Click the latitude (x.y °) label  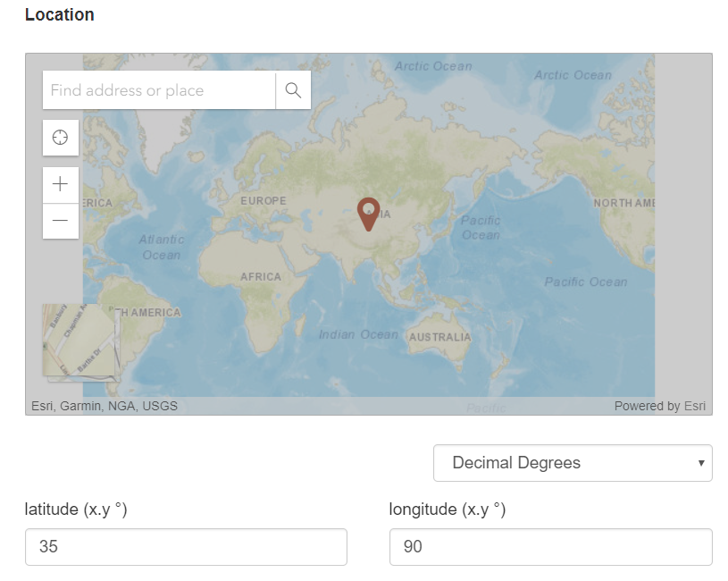coord(76,509)
